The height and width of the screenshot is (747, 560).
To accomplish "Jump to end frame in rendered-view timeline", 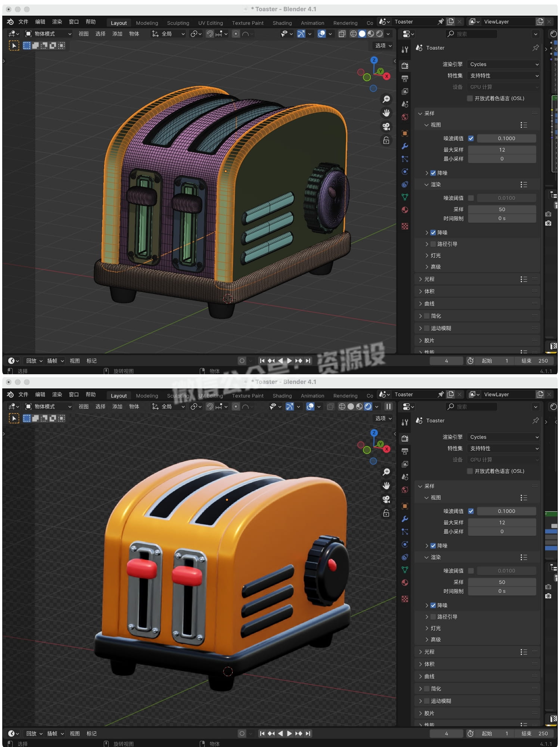I will [308, 734].
